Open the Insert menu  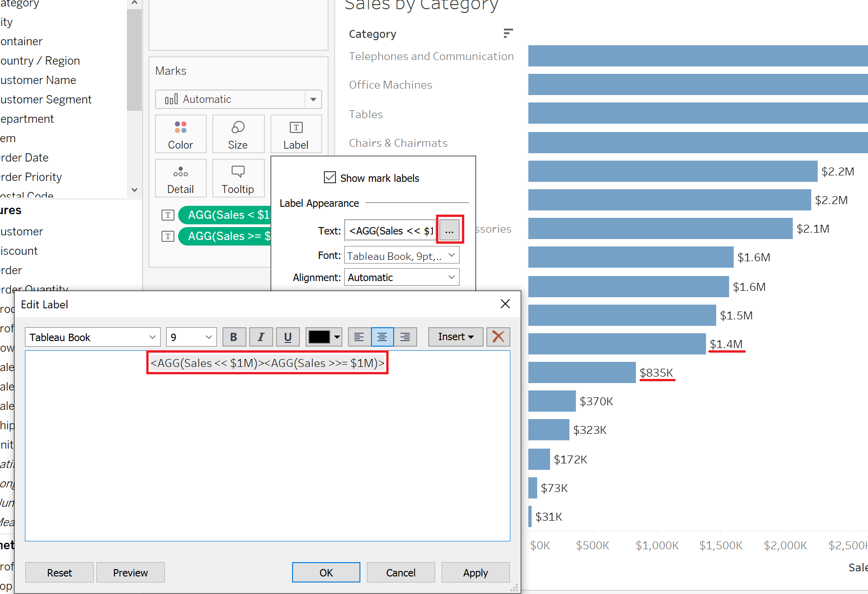coord(455,337)
